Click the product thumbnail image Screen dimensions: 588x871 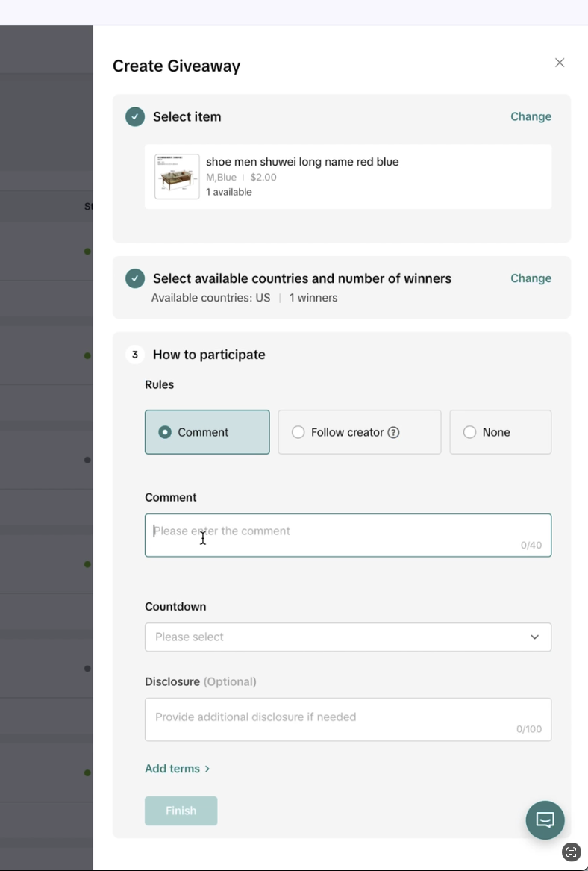click(x=177, y=177)
